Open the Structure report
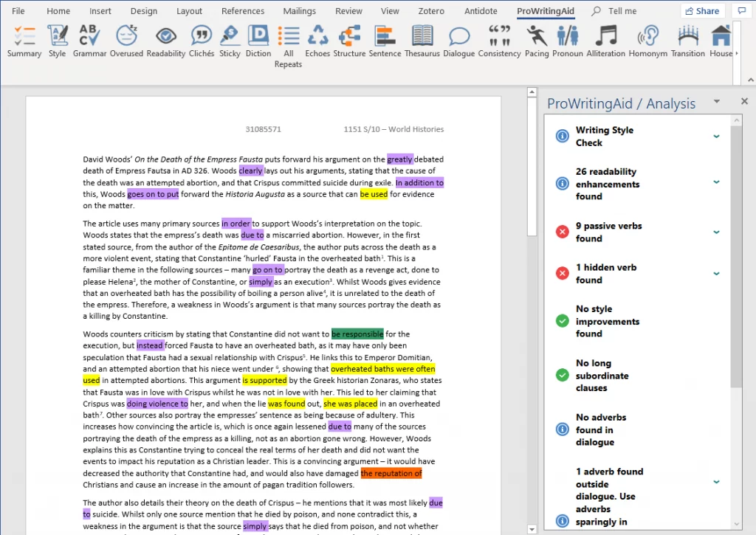The height and width of the screenshot is (535, 756). tap(349, 42)
